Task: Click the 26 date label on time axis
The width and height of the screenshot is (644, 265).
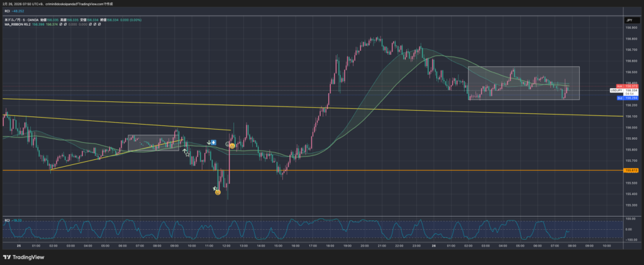Action: pos(434,245)
